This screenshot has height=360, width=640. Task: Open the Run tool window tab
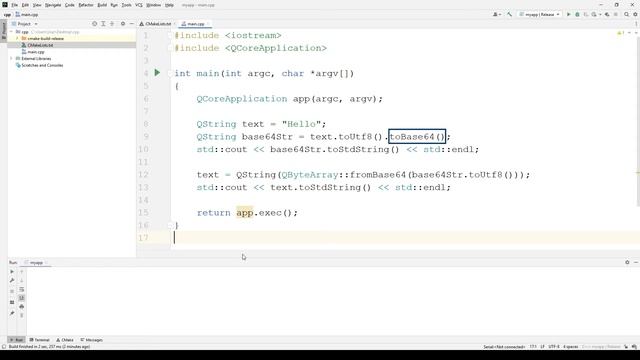coord(16,340)
